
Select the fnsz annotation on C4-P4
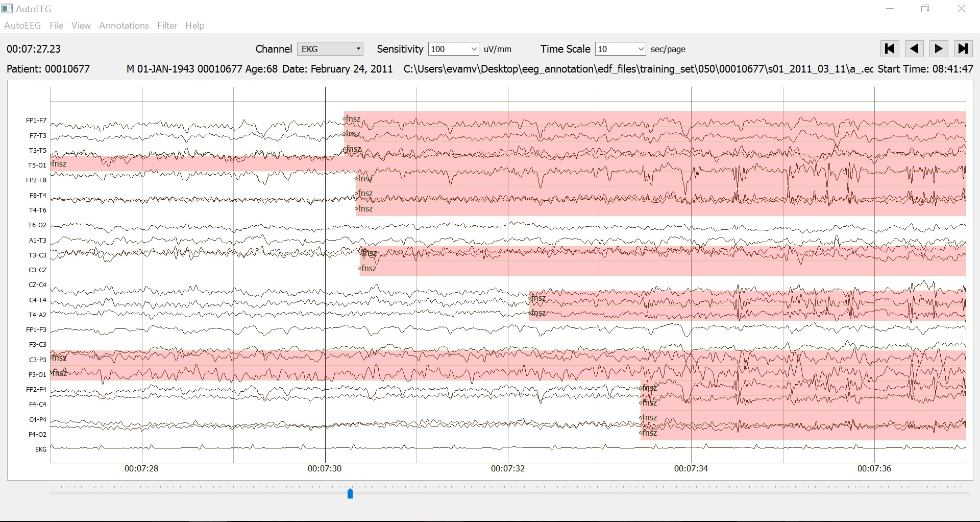[x=648, y=417]
